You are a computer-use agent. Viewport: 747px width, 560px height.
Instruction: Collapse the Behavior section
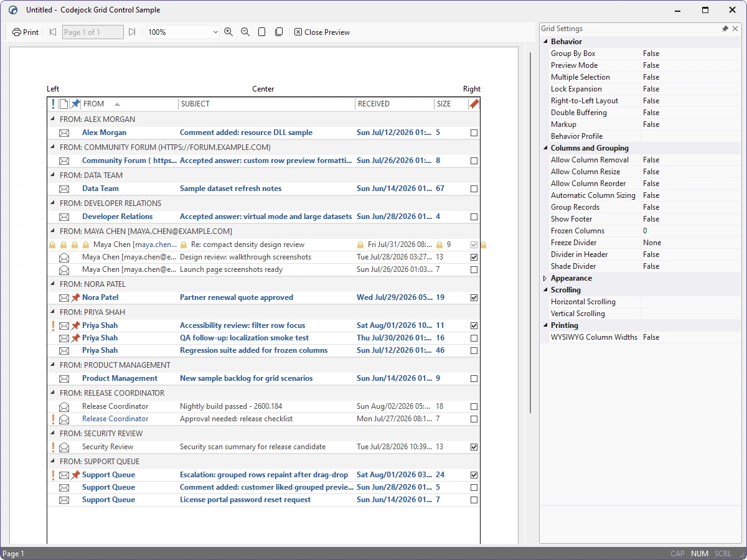pos(545,42)
